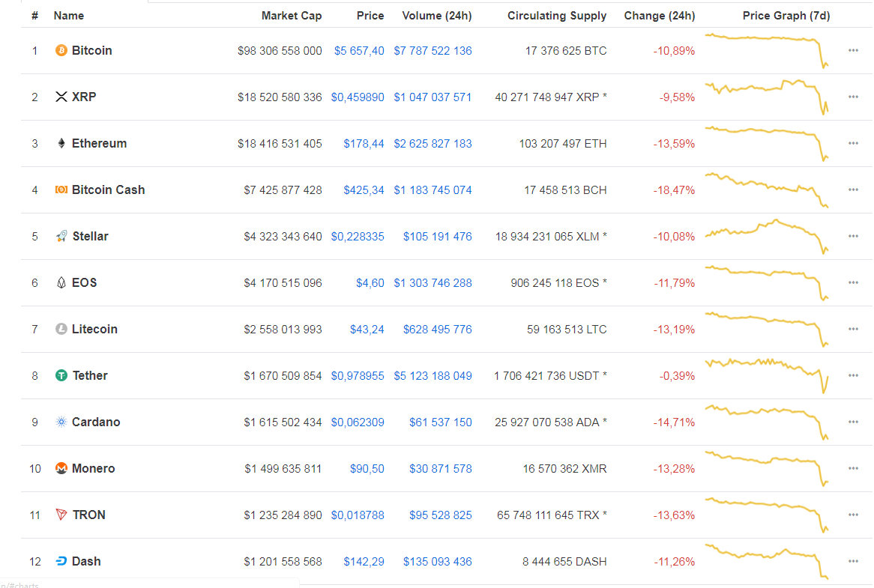Image resolution: width=874 pixels, height=588 pixels.
Task: Expand the ellipsis menu for EOS
Action: click(853, 282)
